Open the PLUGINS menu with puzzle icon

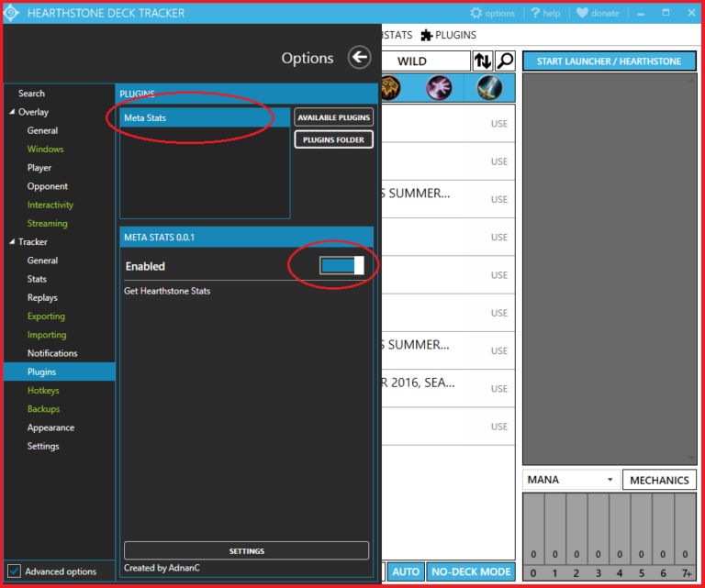(448, 35)
